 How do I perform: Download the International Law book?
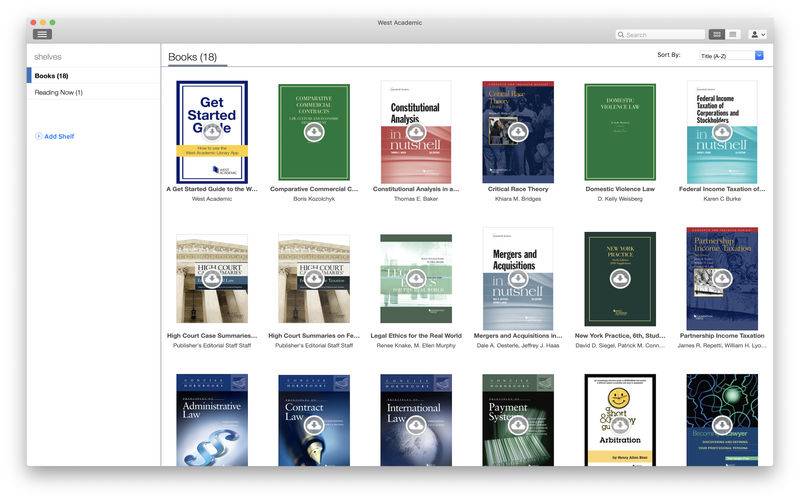(416, 425)
